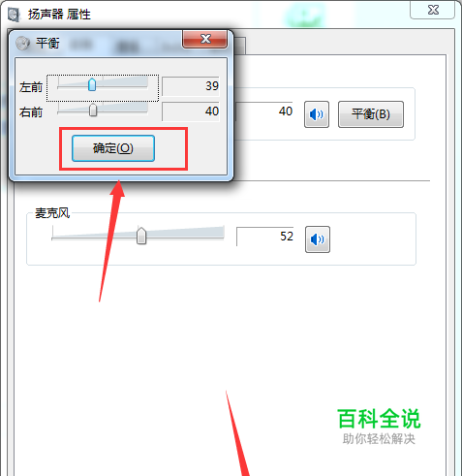
Task: Close the 扬声器 属性 window
Action: pos(433,10)
